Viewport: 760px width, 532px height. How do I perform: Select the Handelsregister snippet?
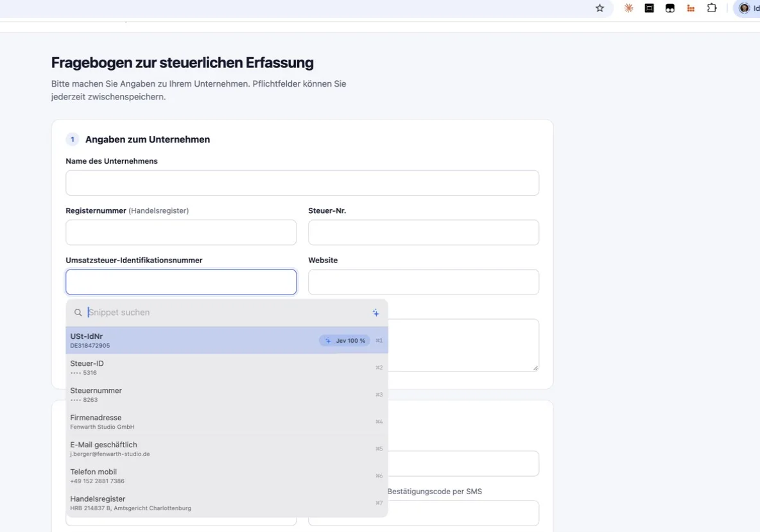pos(227,503)
